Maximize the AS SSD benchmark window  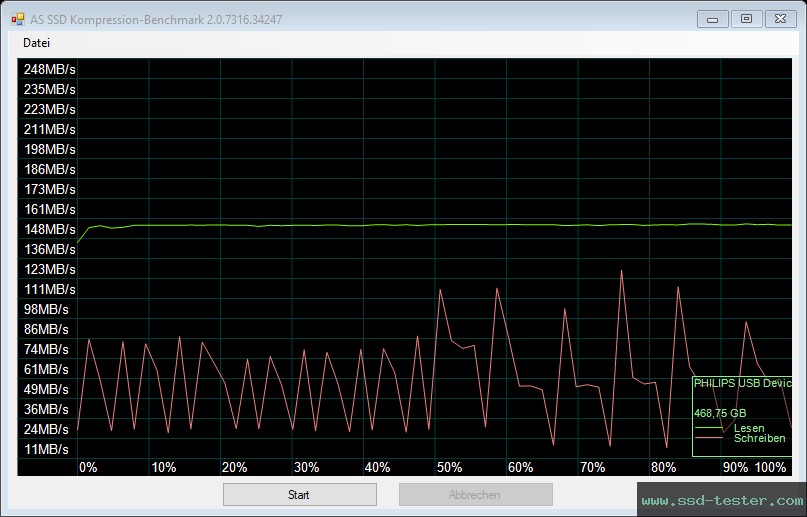click(x=746, y=19)
